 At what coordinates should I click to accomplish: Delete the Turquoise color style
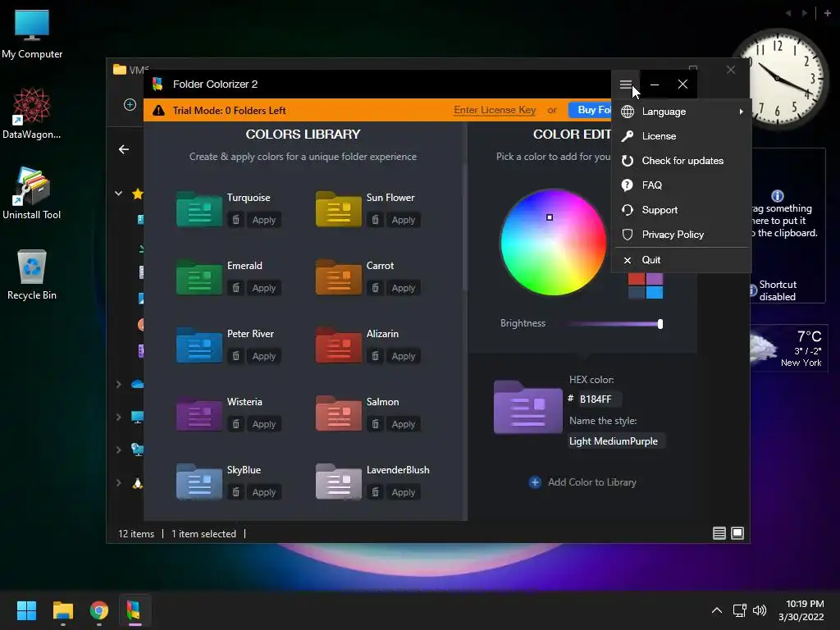(x=235, y=220)
